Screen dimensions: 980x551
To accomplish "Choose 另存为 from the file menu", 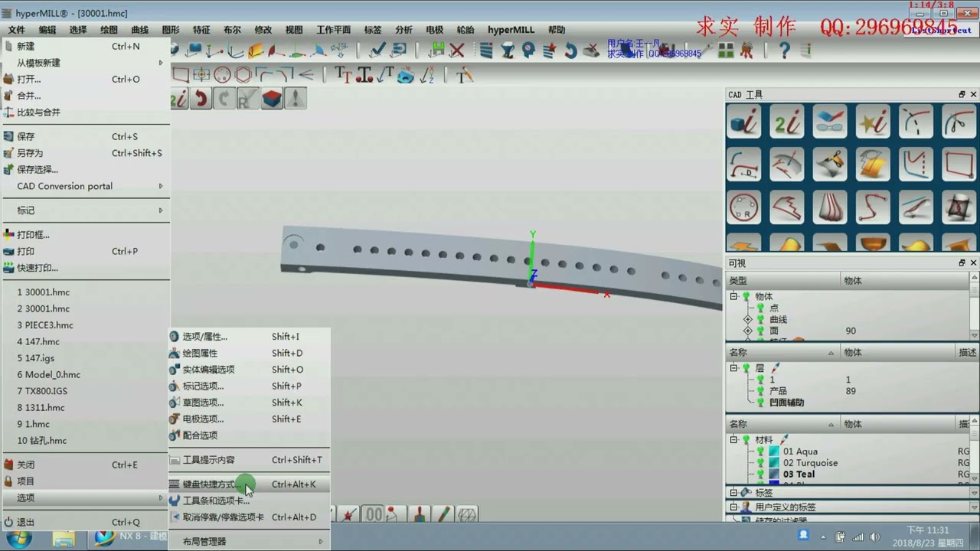I will pyautogui.click(x=85, y=153).
